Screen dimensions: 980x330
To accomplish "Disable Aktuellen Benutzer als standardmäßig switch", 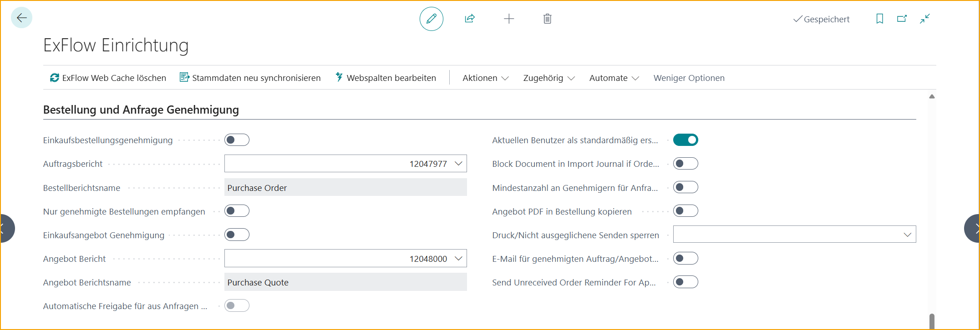I will pyautogui.click(x=685, y=140).
